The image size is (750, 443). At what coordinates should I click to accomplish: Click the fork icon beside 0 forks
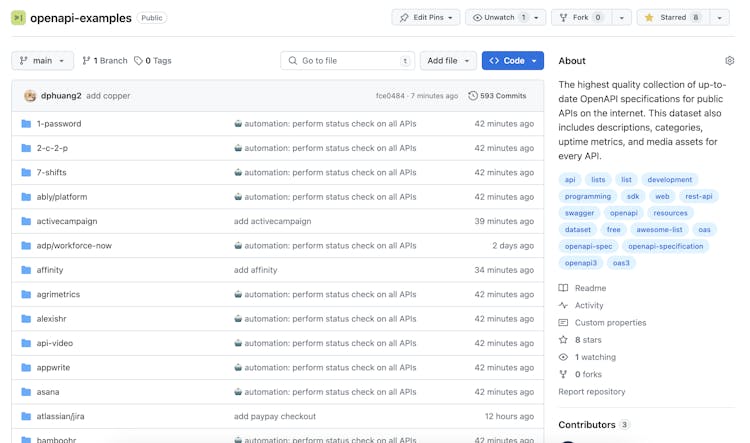pyautogui.click(x=563, y=374)
